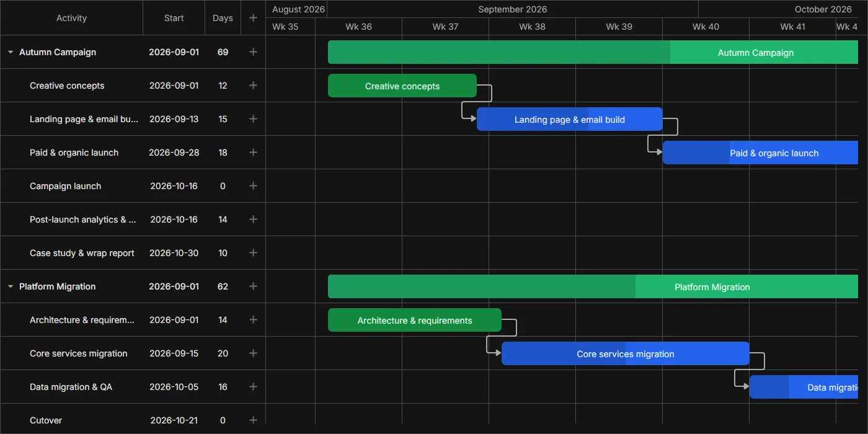
Task: Click the Wk 36 week header
Action: (359, 27)
